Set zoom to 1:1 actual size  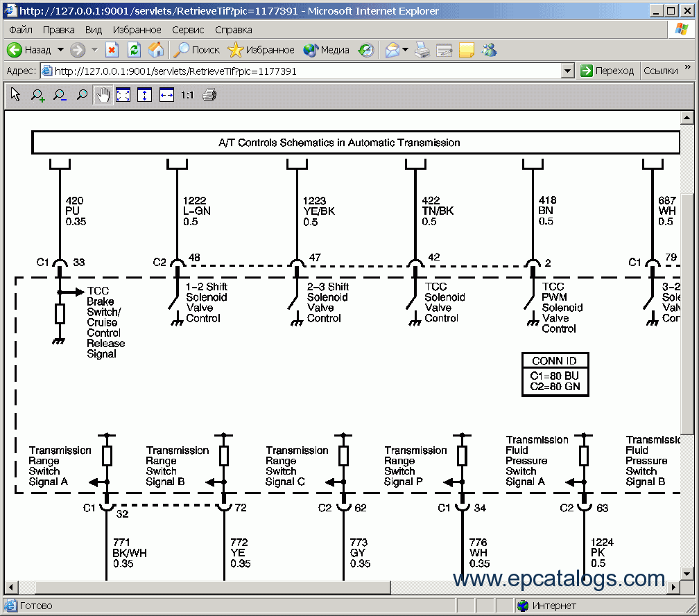187,96
